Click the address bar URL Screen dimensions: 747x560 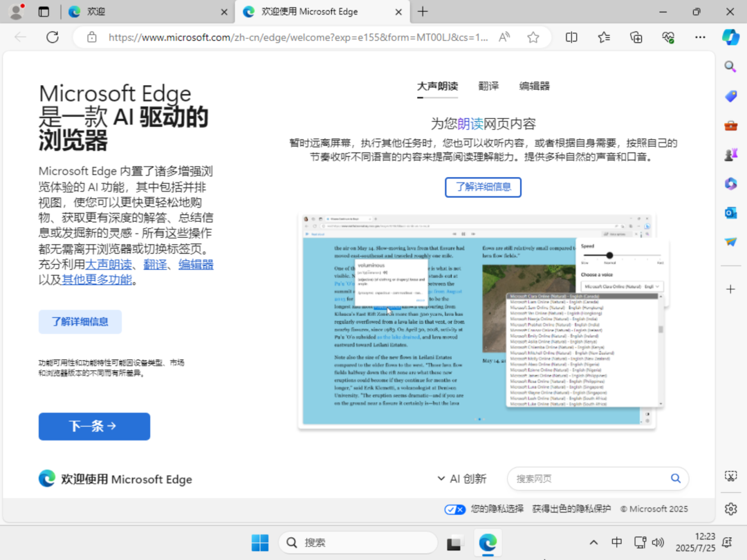tap(297, 37)
